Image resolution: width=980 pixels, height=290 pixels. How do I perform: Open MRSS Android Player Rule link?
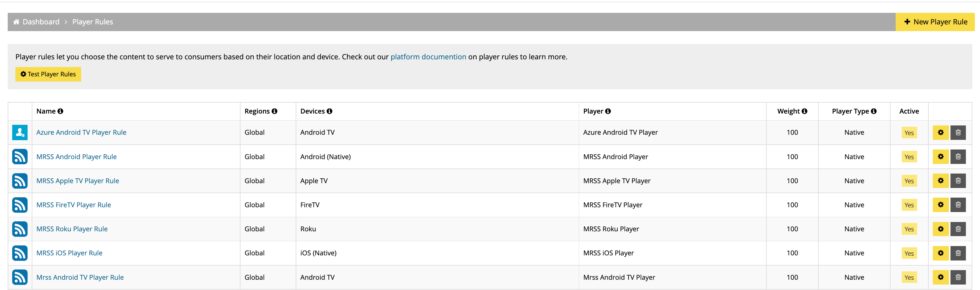tap(76, 157)
